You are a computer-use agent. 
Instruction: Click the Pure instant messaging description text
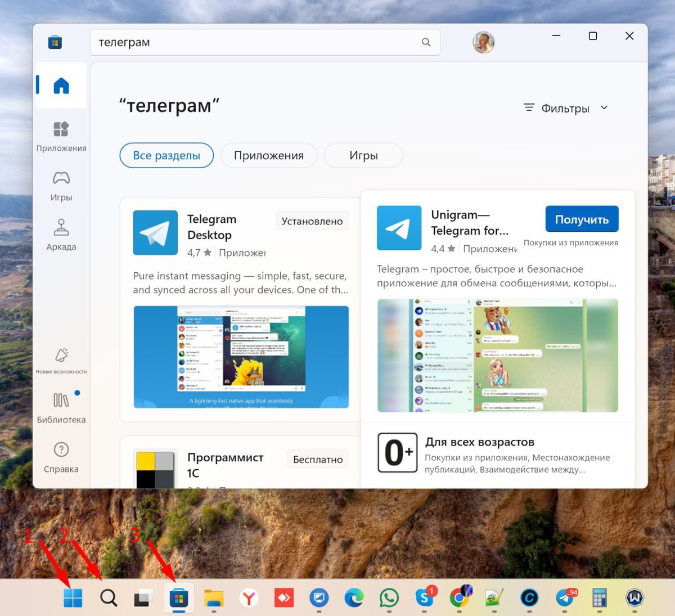click(240, 282)
